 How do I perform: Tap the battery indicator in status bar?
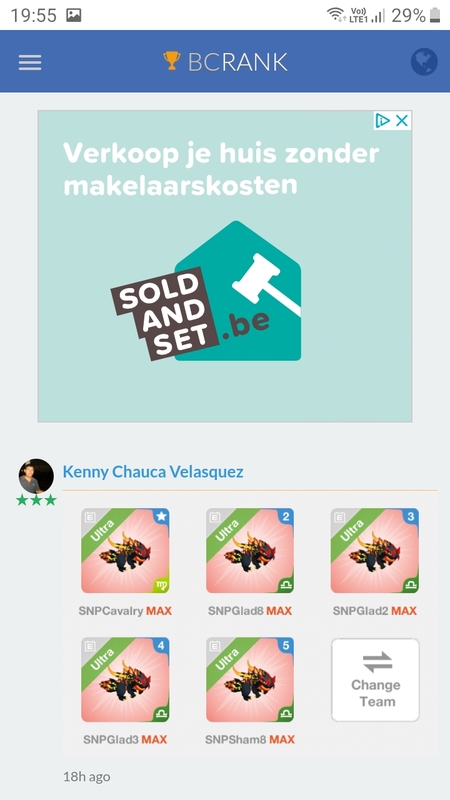[x=435, y=15]
